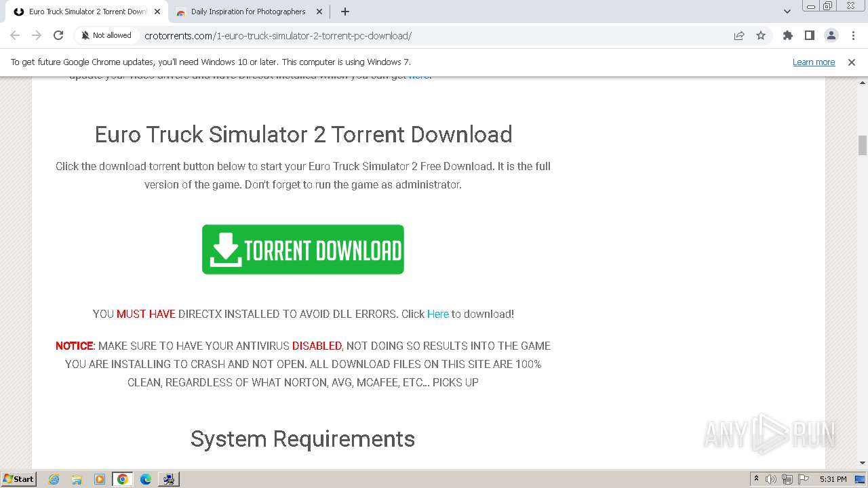Follow the Learn more link
The width and height of the screenshot is (868, 488).
tap(814, 62)
